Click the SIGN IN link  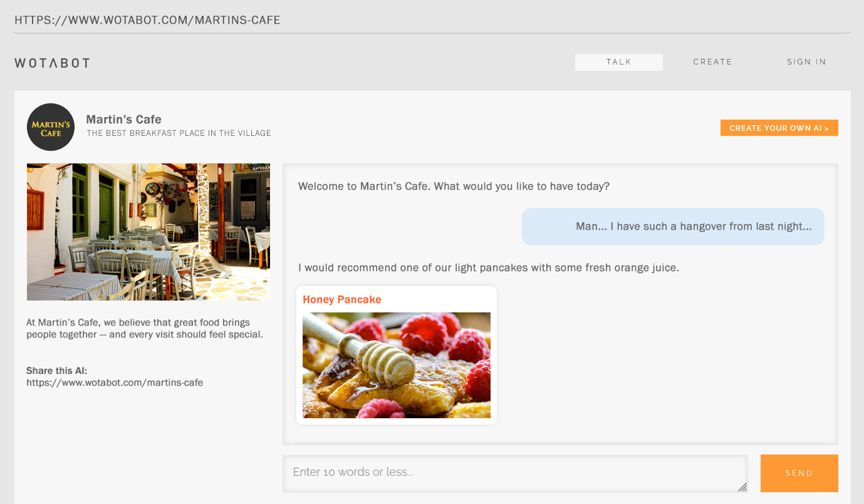806,62
